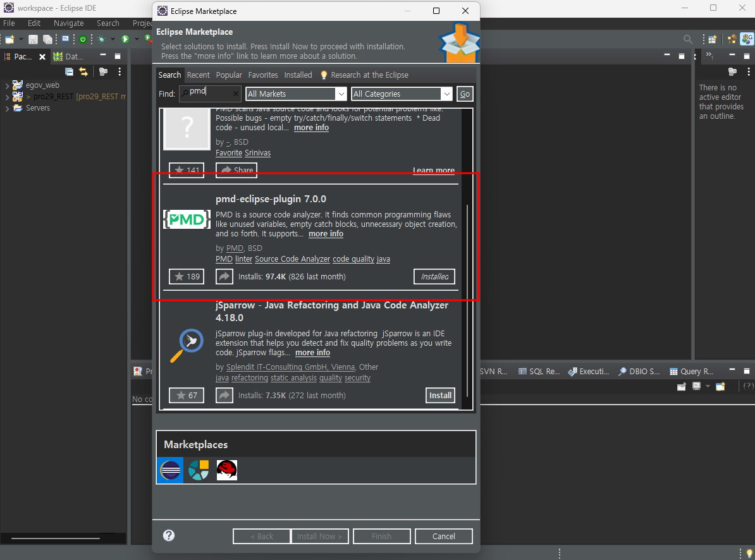Open the New wizard dropdown arrow
This screenshot has height=560, width=755.
pyautogui.click(x=21, y=39)
